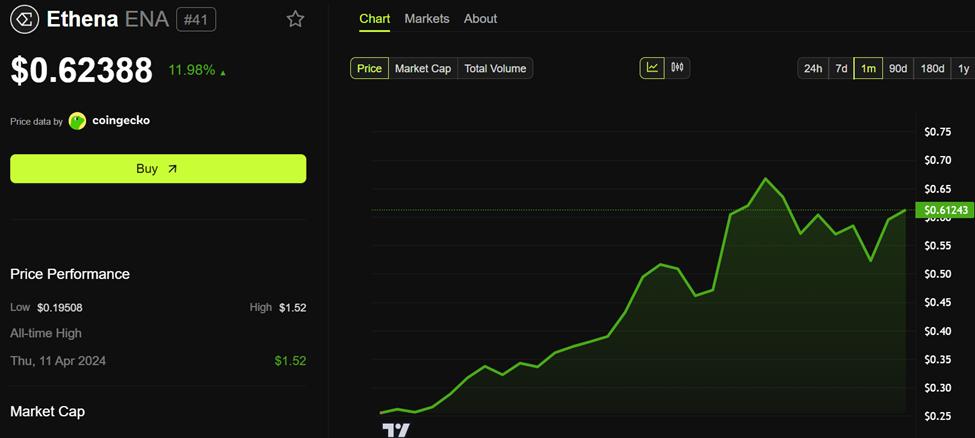Image resolution: width=975 pixels, height=438 pixels.
Task: Click the $0.30 axis label
Action: [938, 388]
